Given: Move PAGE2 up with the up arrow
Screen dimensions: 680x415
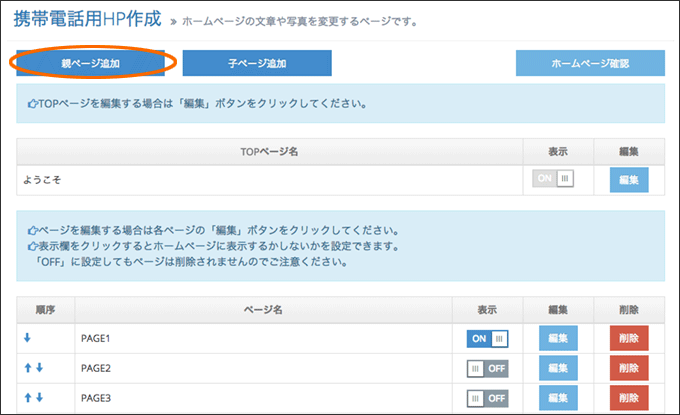Looking at the screenshot, I should 28,368.
